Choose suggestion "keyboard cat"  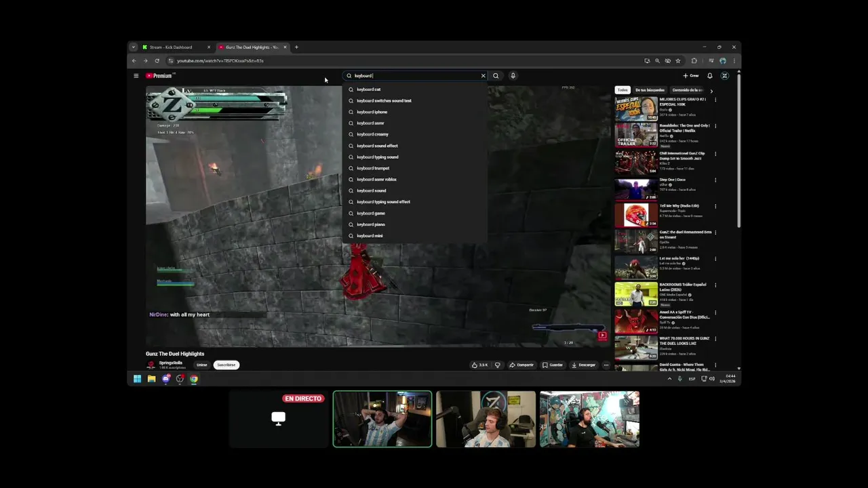coord(415,89)
